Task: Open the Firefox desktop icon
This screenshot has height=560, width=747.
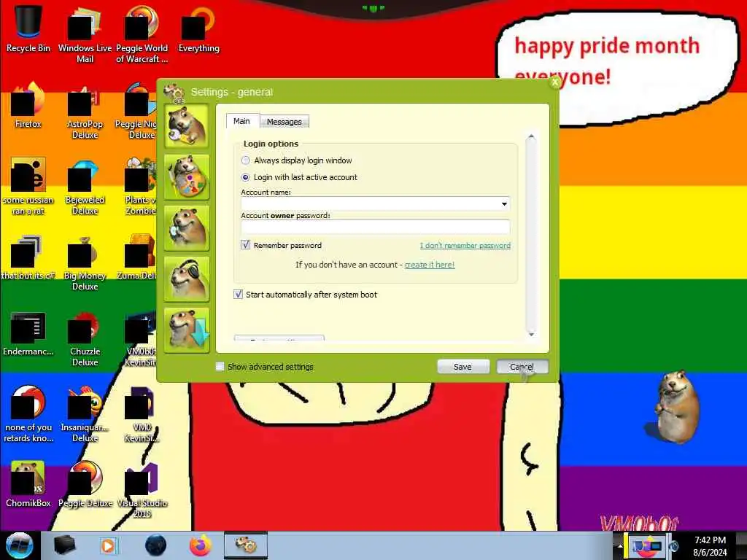Action: point(28,105)
